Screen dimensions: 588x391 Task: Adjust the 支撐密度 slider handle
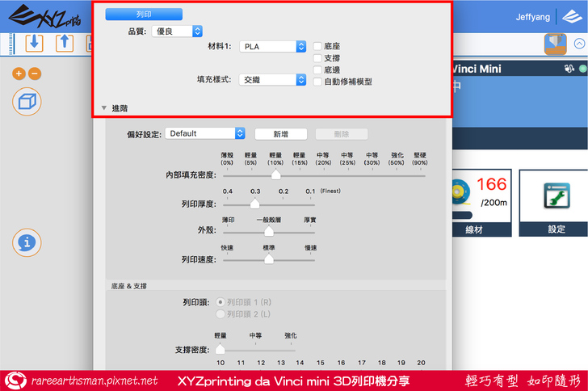click(220, 349)
